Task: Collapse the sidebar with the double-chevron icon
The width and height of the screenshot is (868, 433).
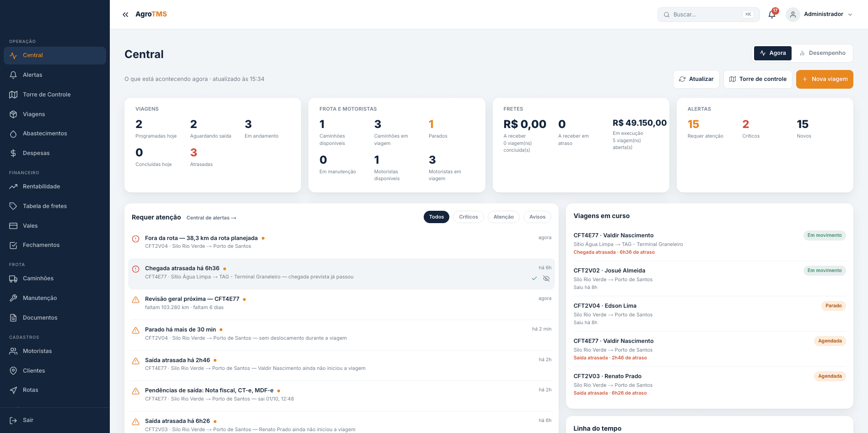Action: [x=125, y=15]
